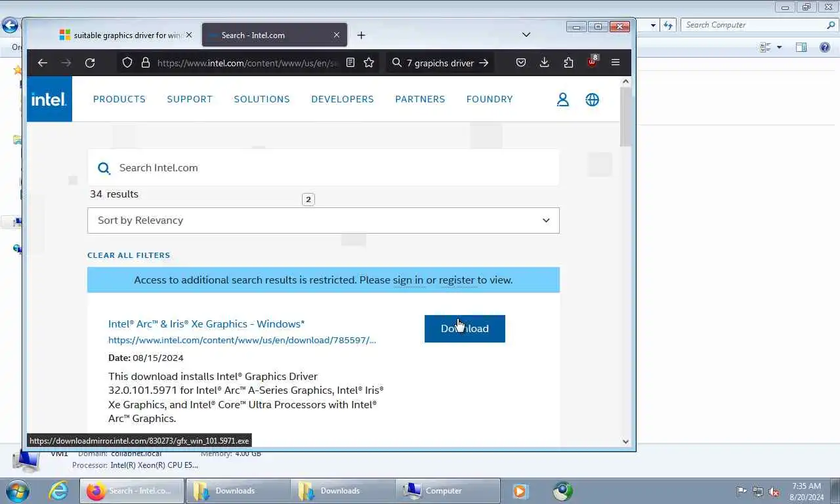Click CLEAR ALL FILTERS

pos(129,255)
